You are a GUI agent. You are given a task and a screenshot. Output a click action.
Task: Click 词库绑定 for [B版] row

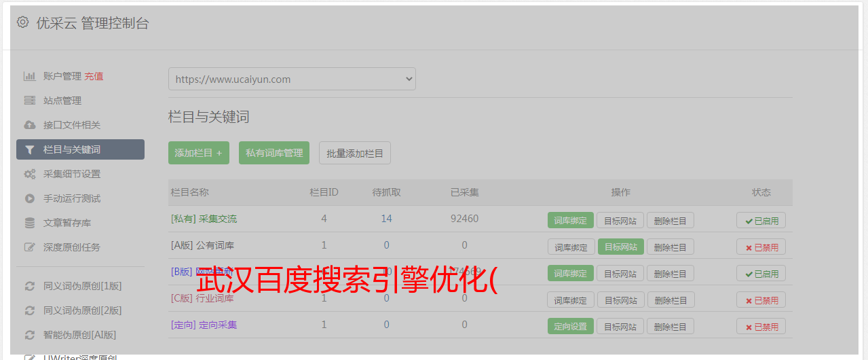click(x=571, y=273)
